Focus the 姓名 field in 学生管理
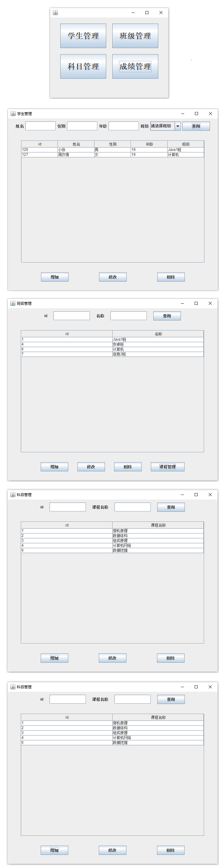Image resolution: width=224 pixels, height=868 pixels. (x=40, y=126)
